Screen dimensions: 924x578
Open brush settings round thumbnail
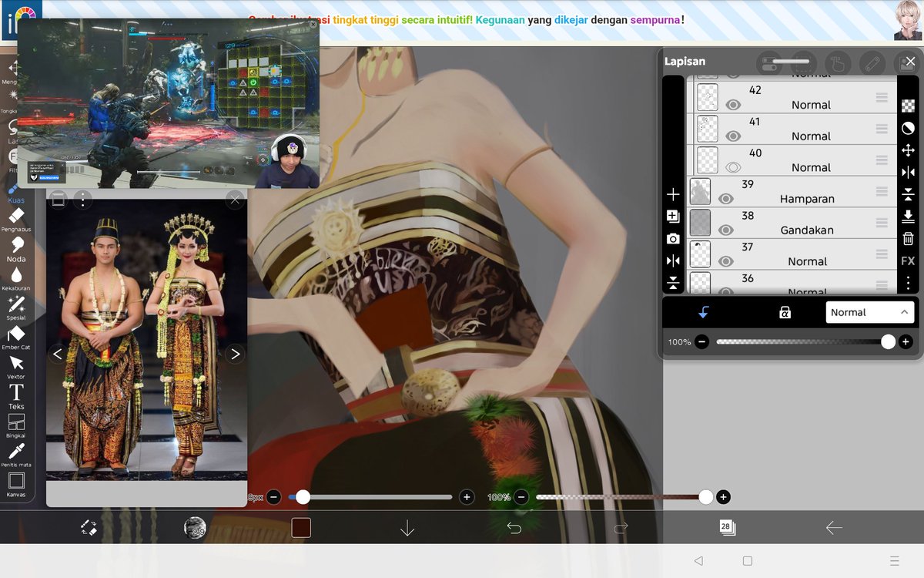(195, 528)
